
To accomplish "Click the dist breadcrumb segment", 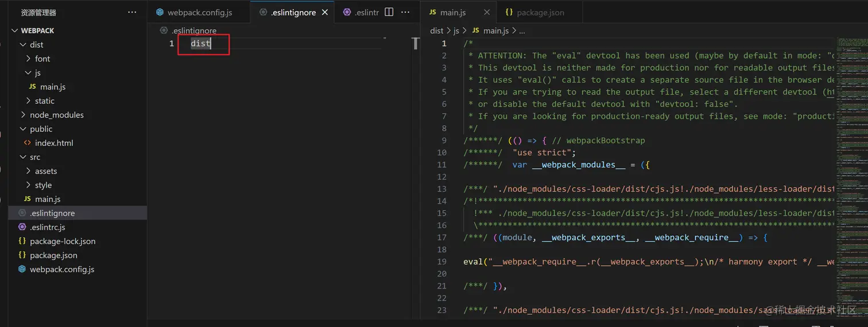I will [x=437, y=30].
